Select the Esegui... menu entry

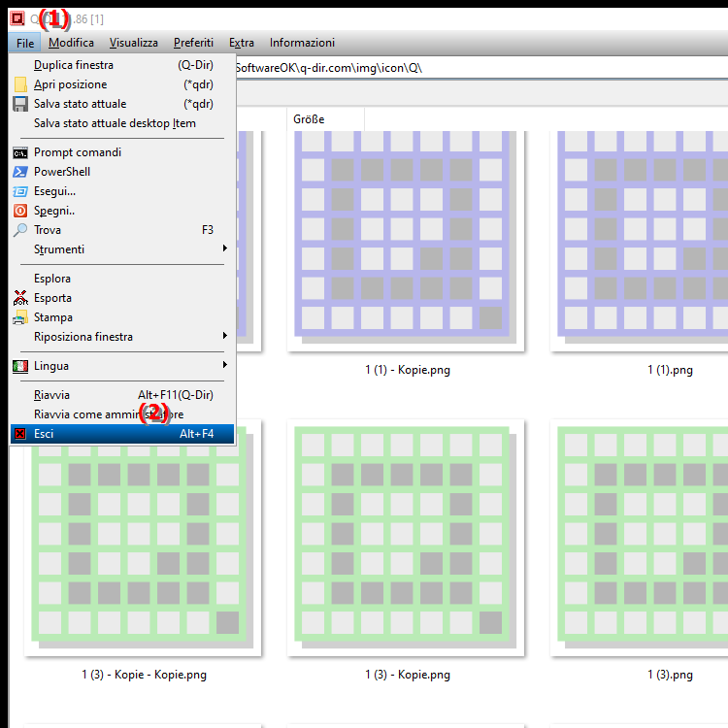(122, 191)
